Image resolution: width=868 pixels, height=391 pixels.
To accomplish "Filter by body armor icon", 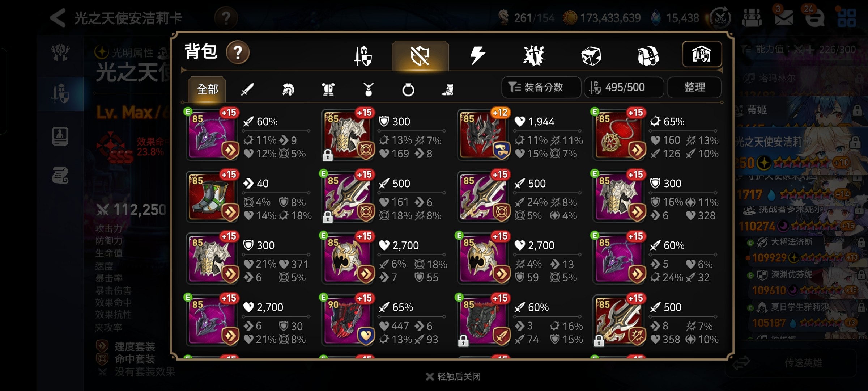I will click(328, 89).
